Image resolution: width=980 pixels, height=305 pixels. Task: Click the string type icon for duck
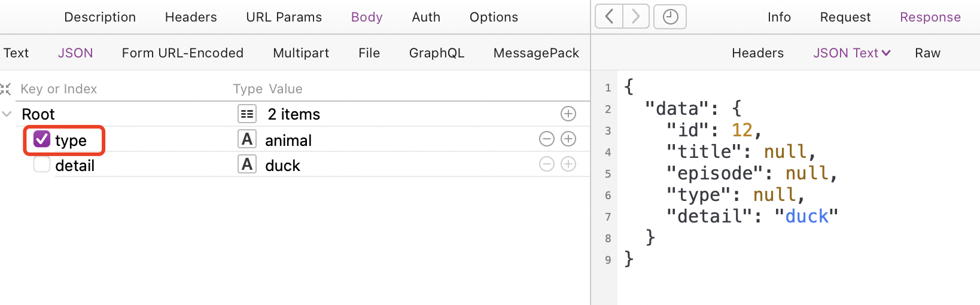[247, 164]
